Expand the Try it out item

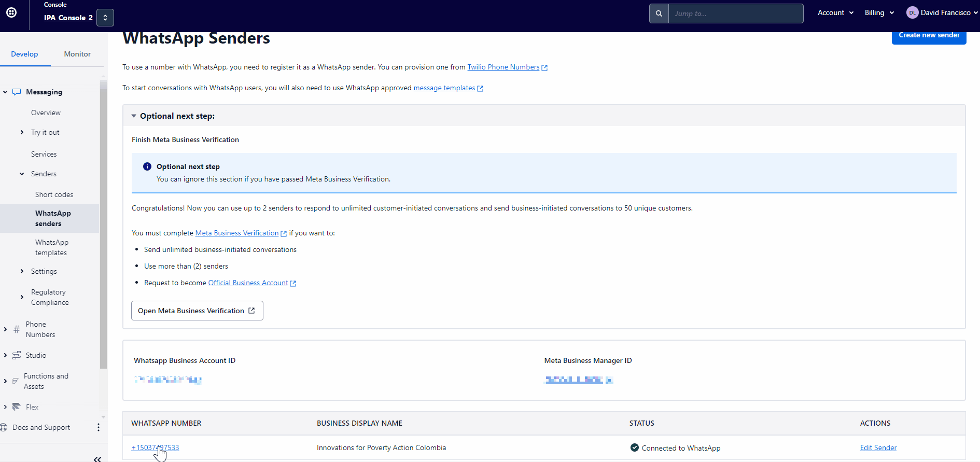point(22,132)
